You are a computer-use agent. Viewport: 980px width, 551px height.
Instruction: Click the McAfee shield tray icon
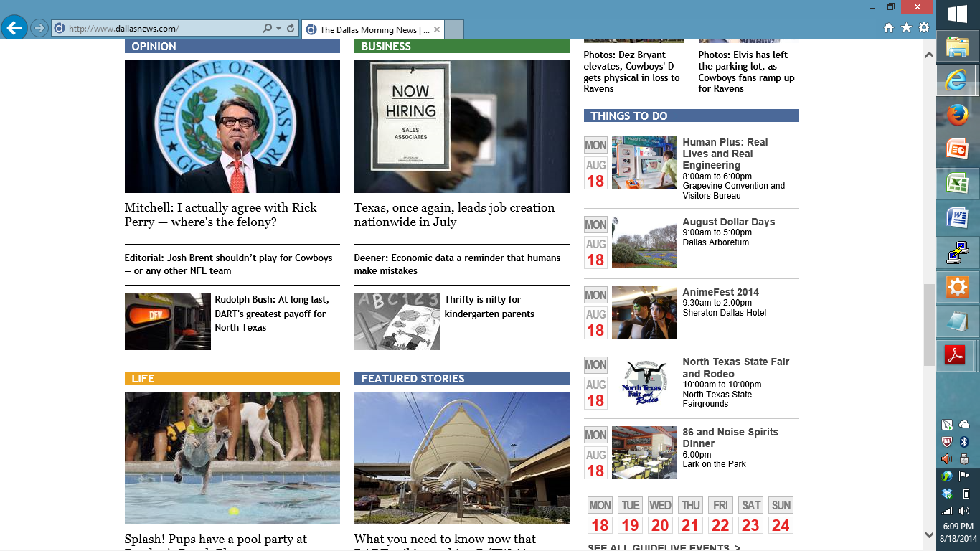(x=947, y=442)
